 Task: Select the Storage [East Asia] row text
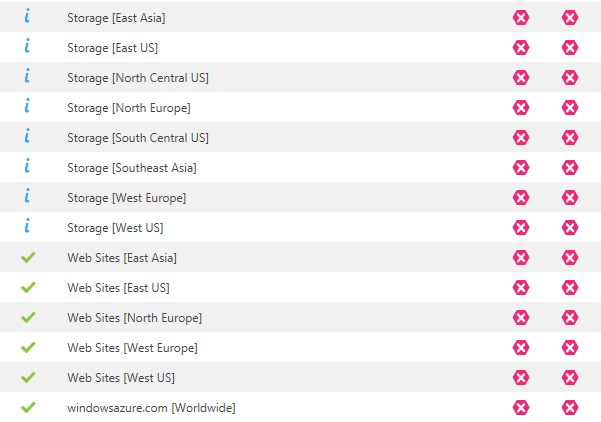pyautogui.click(x=116, y=18)
